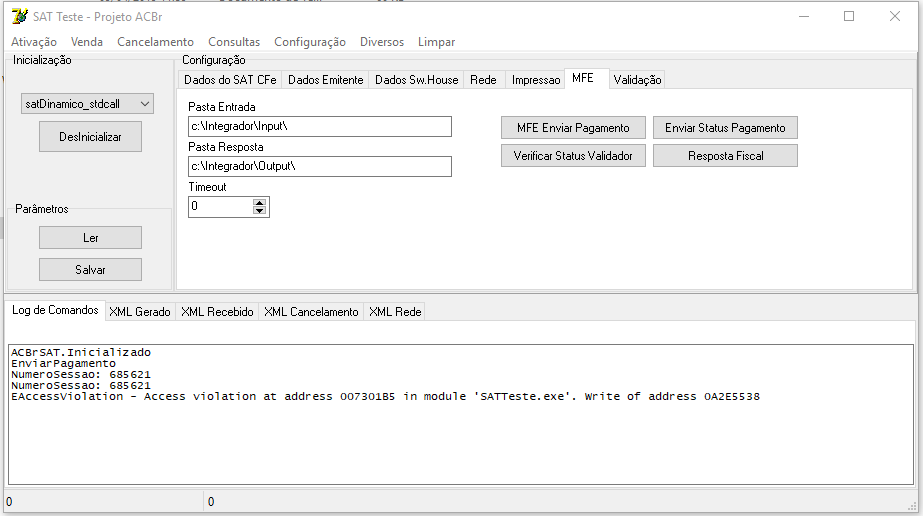Open the Diversos menu
Screen dimensions: 923x516
pyautogui.click(x=382, y=42)
